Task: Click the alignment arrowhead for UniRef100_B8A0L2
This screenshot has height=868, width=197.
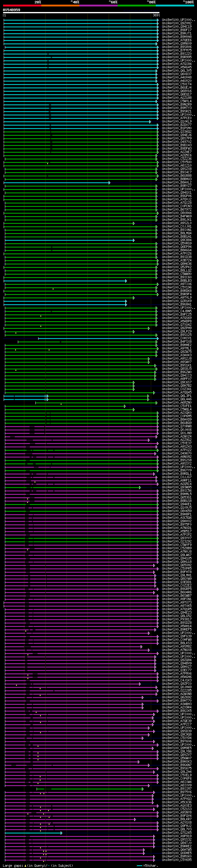Action: pos(110,183)
